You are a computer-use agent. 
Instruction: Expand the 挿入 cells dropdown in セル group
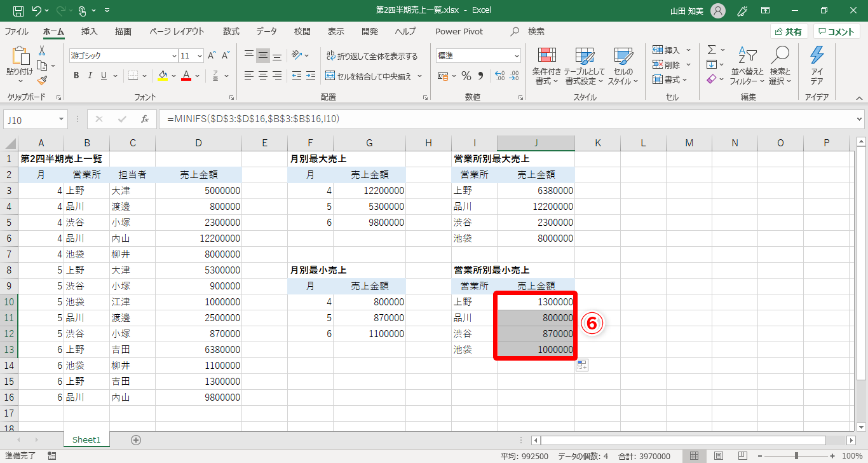(688, 50)
